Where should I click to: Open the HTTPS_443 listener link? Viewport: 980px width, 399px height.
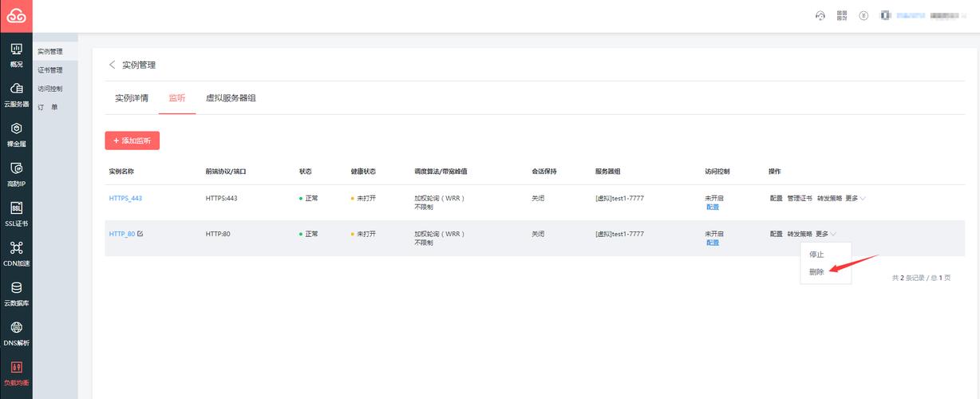(125, 198)
